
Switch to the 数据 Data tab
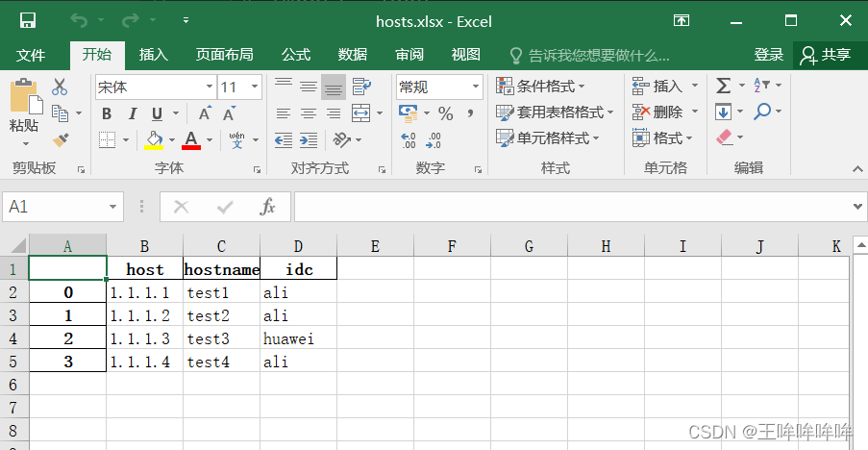[353, 54]
